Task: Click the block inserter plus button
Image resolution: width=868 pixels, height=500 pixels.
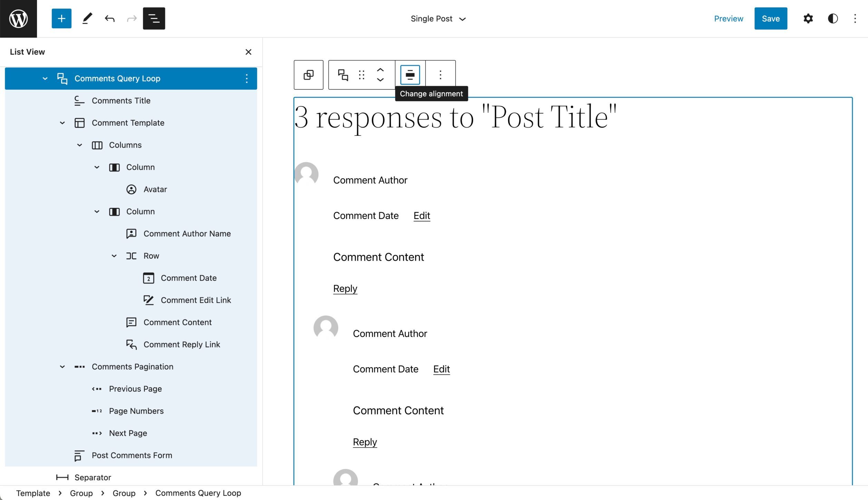Action: (61, 19)
